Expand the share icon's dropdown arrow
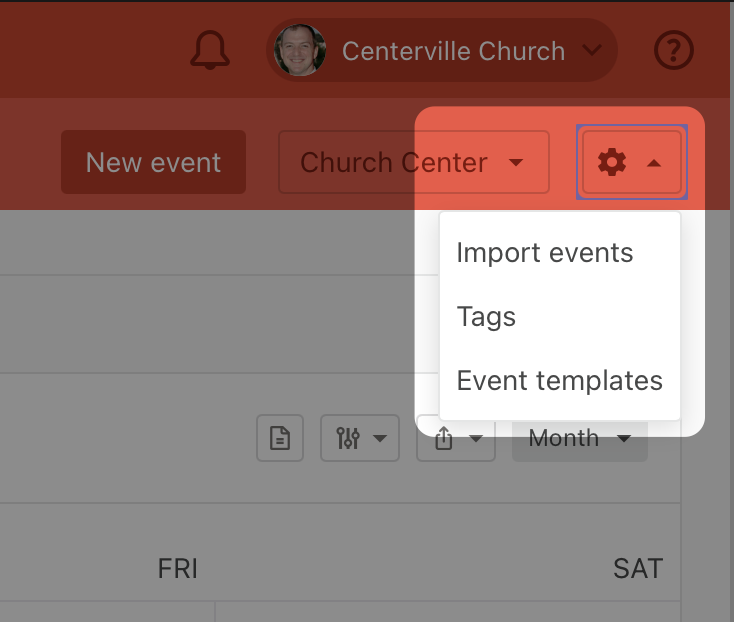The image size is (734, 622). tap(476, 439)
